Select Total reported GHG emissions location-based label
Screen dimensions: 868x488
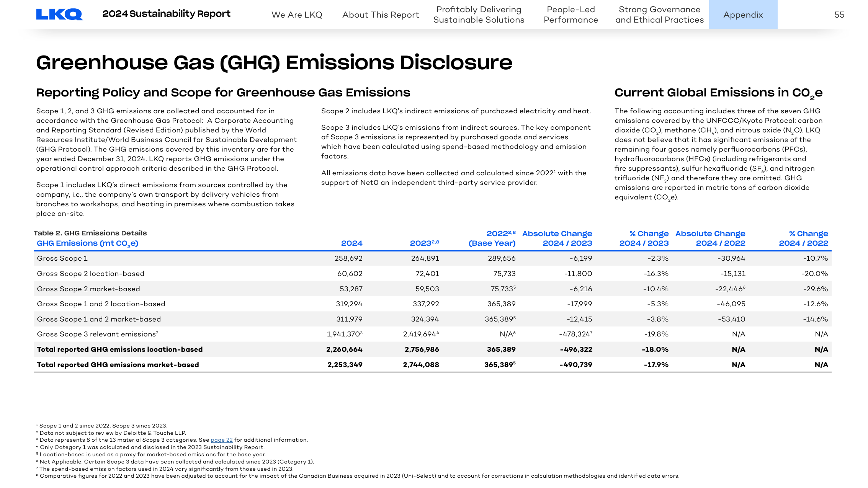[120, 349]
